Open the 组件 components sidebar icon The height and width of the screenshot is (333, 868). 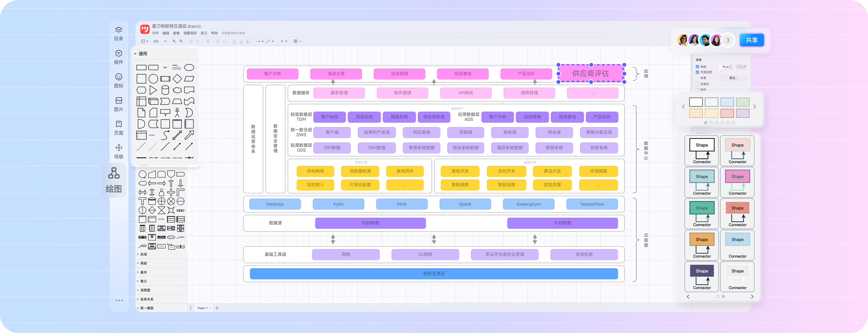click(x=119, y=57)
